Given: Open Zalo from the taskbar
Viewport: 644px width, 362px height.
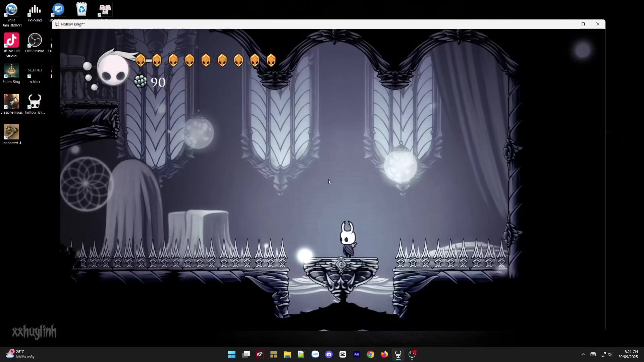Looking at the screenshot, I should coord(315,355).
